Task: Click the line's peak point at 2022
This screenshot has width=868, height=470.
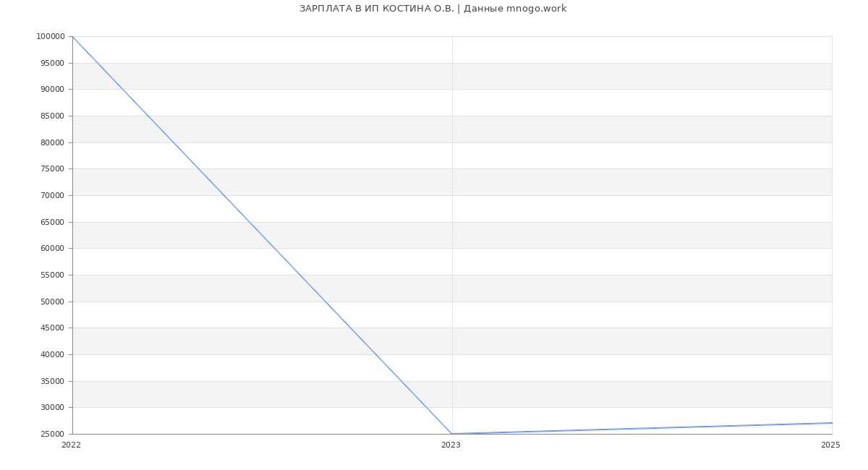Action: point(72,36)
